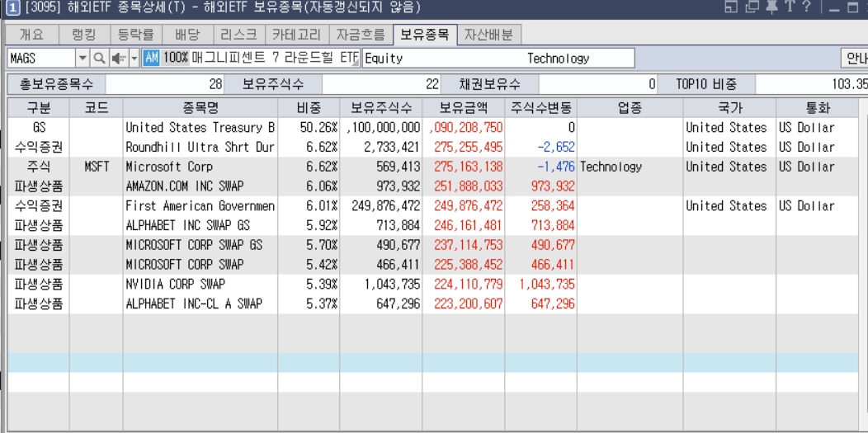The width and height of the screenshot is (868, 433).
Task: Click the T font size icon in title bar
Action: (x=790, y=7)
